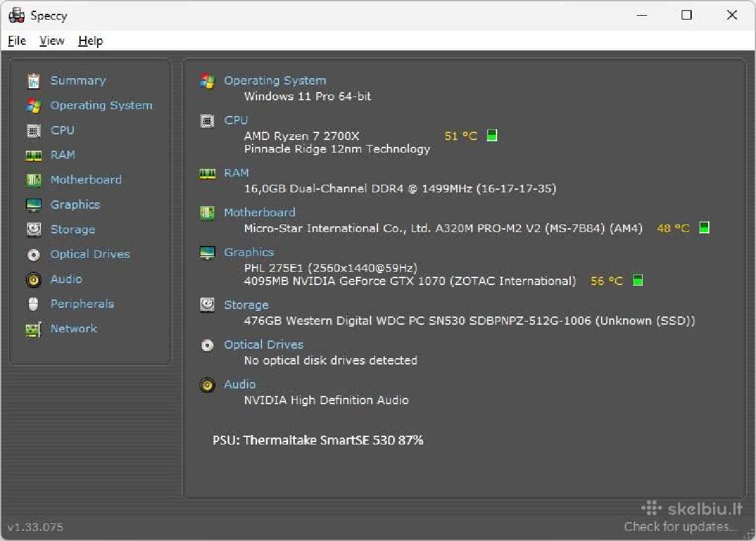This screenshot has height=541, width=756.
Task: Click the Optical Drives disc icon in summary pane
Action: (x=207, y=345)
